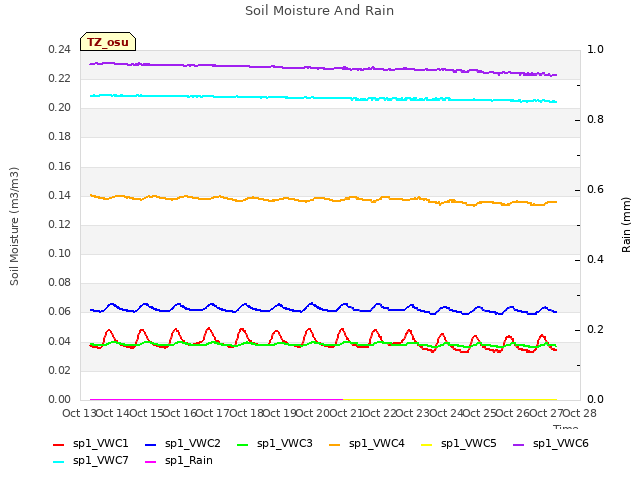Click the orange VWC4 data line
640x480 pixels.
[x=322, y=198]
